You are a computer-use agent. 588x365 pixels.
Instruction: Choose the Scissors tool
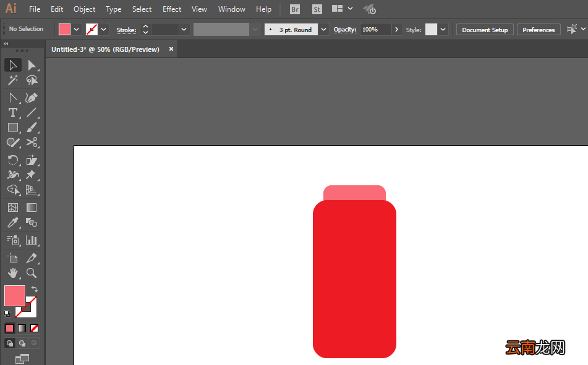click(32, 143)
